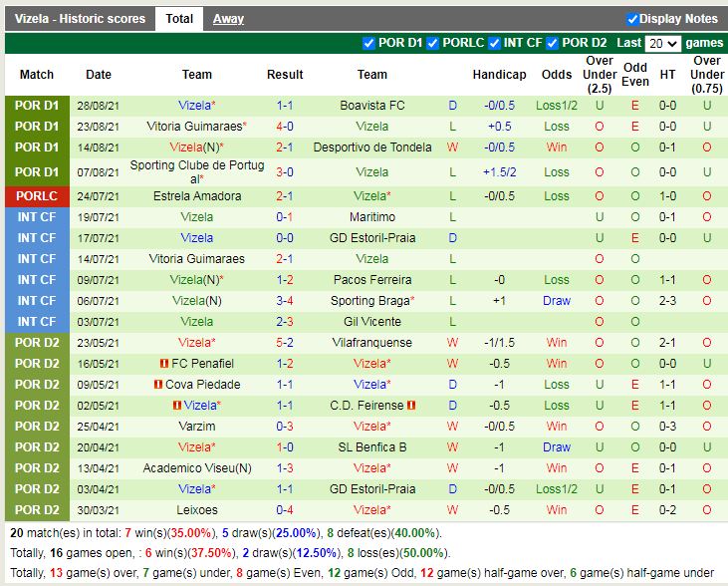Open Sporting Clube de Portugal team link
Image resolution: width=728 pixels, height=586 pixels.
pyautogui.click(x=196, y=171)
